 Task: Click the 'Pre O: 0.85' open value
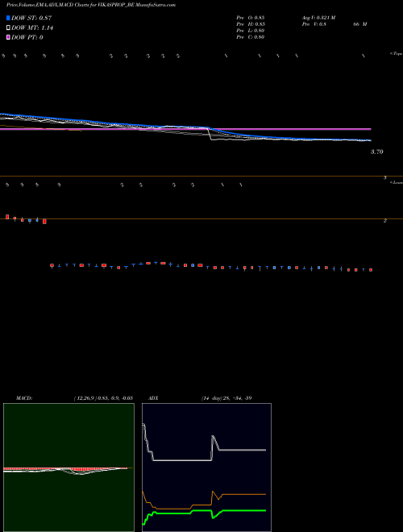pyautogui.click(x=251, y=18)
